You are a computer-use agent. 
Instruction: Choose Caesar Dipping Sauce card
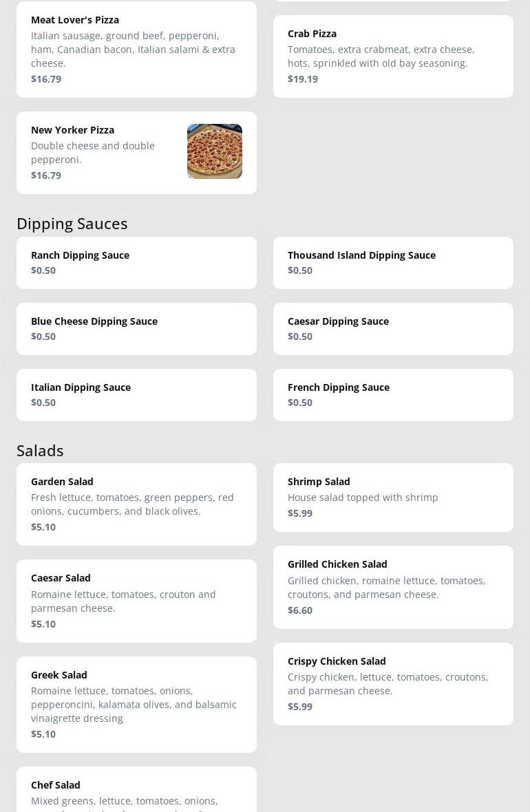click(393, 329)
